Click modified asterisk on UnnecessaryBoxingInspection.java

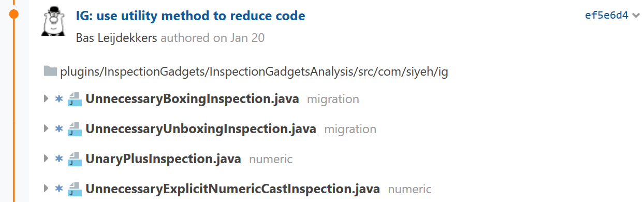(59, 99)
